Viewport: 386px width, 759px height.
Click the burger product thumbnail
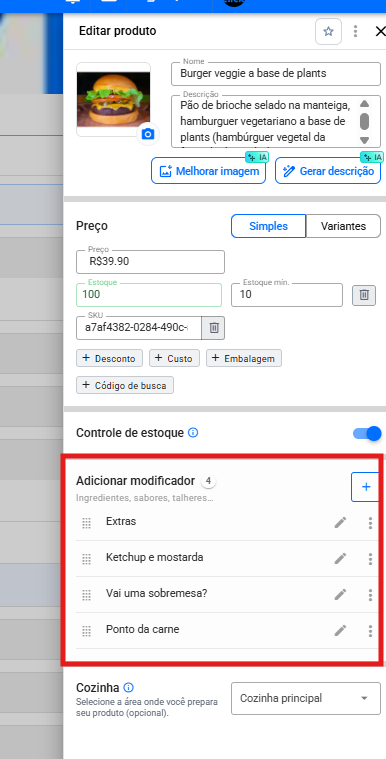(113, 99)
